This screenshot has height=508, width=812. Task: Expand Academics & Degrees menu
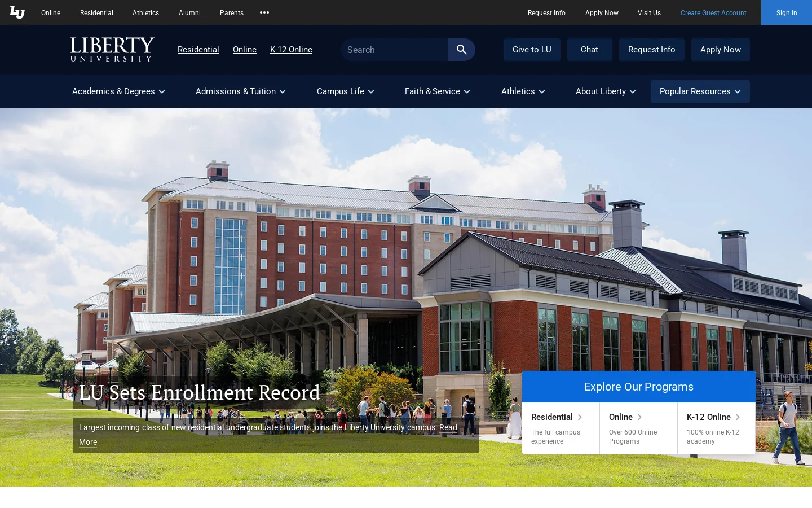click(x=118, y=91)
